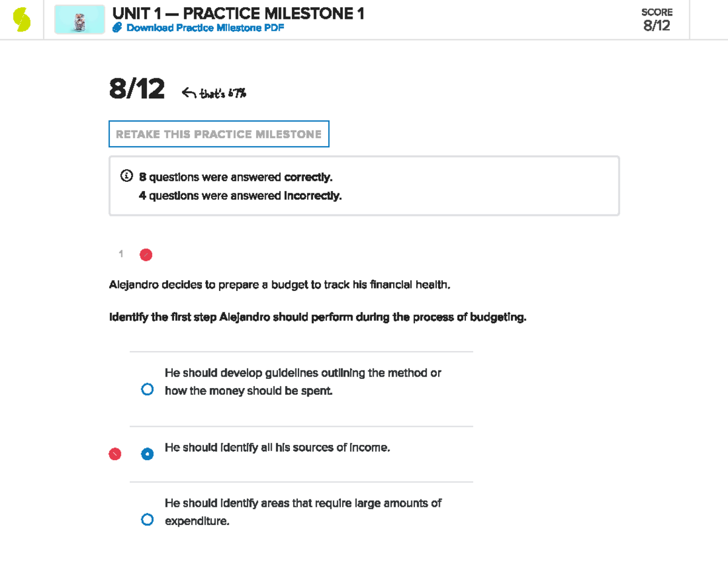The width and height of the screenshot is (728, 562).
Task: Click the info circle icon in the summary box
Action: pyautogui.click(x=126, y=176)
